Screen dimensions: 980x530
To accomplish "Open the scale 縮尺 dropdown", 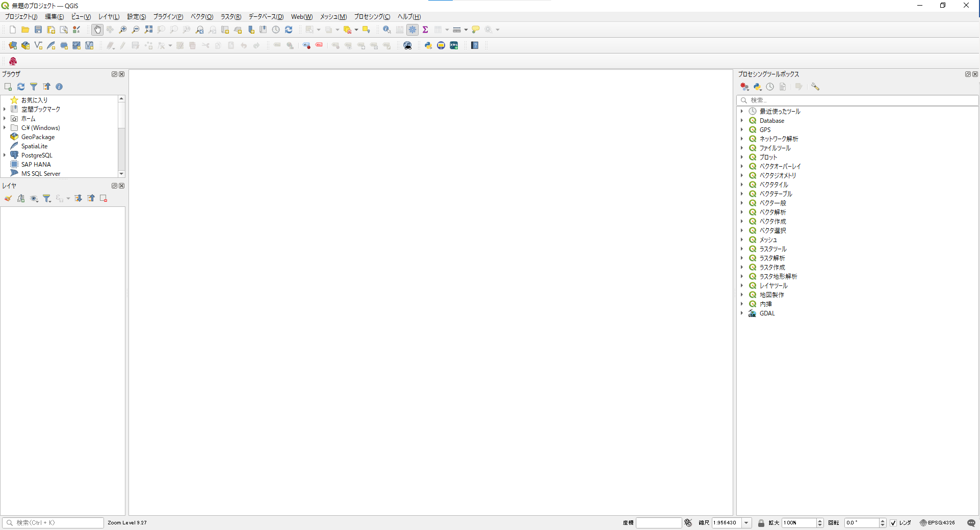I will click(746, 523).
